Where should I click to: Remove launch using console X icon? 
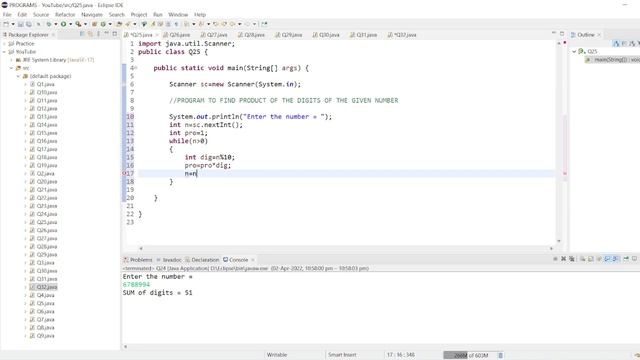coord(564,259)
